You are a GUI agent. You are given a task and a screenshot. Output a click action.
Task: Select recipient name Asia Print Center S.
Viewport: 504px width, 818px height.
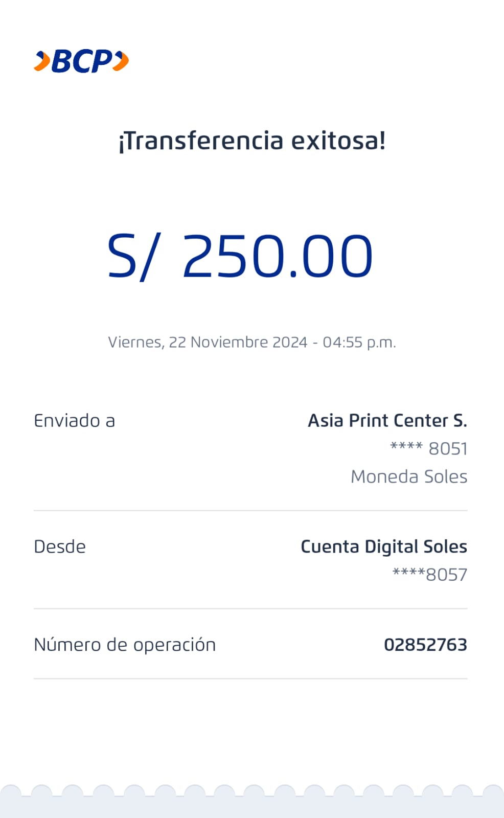387,421
